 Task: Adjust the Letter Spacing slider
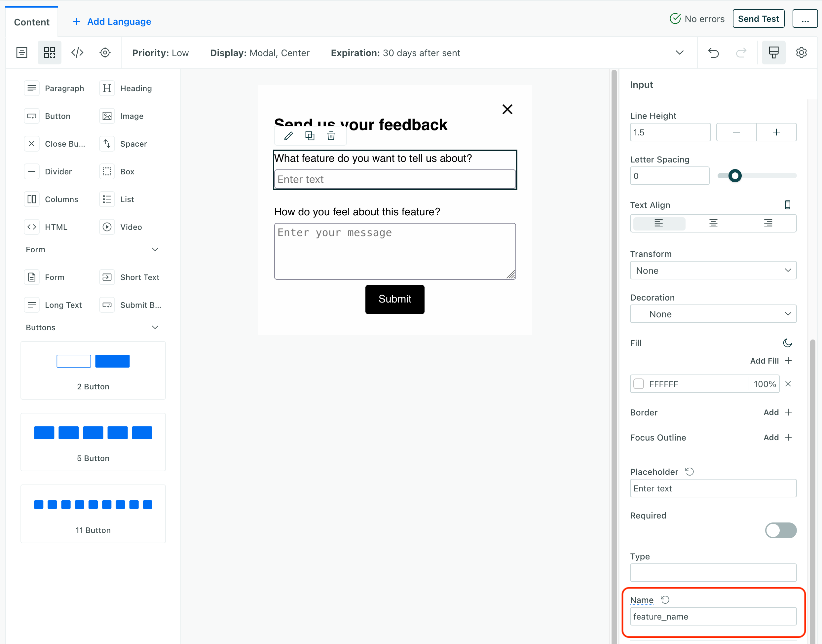click(735, 175)
